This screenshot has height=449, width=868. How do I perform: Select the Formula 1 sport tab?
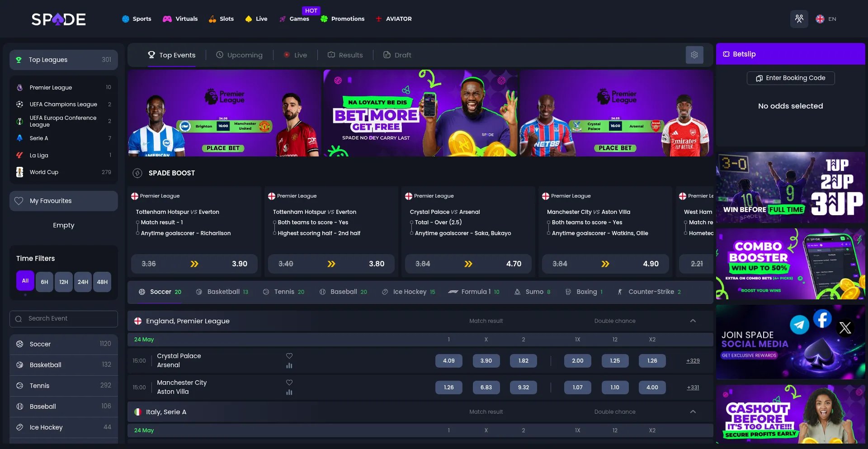[474, 292]
